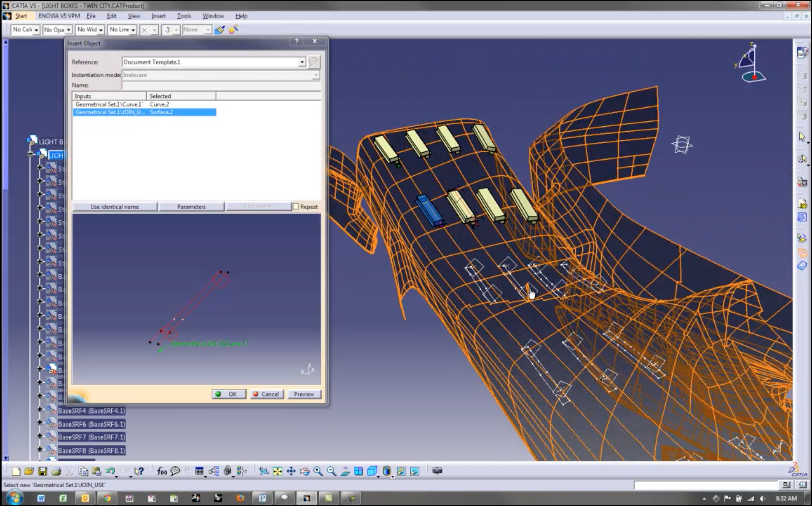Click the Rotate view icon
This screenshot has height=506, width=812.
point(304,471)
